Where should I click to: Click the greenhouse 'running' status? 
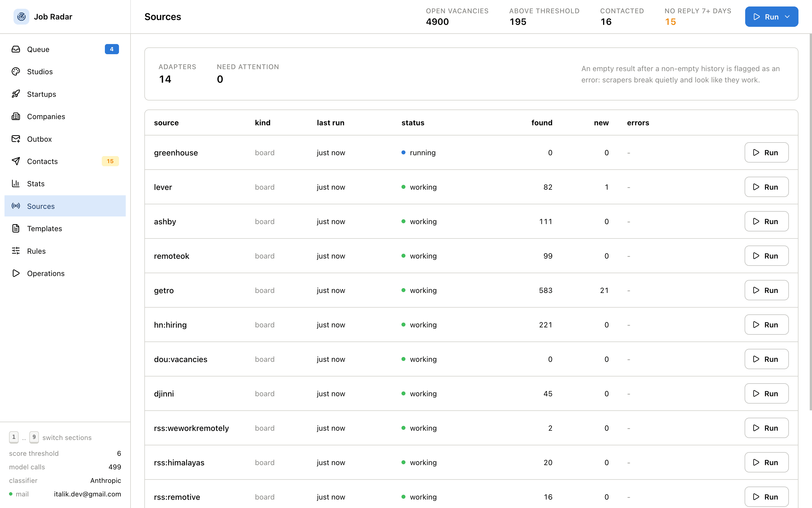click(418, 152)
